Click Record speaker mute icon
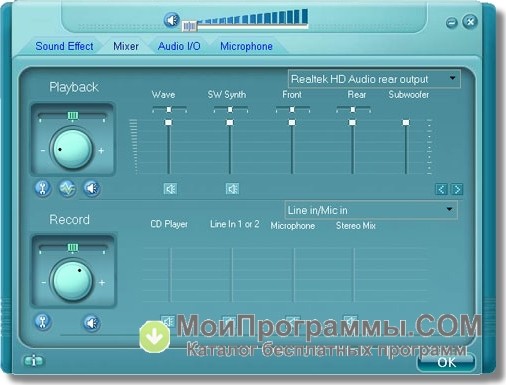 point(92,323)
